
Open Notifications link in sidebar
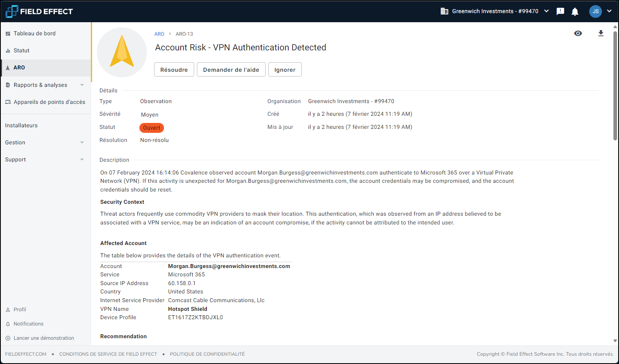(x=29, y=324)
